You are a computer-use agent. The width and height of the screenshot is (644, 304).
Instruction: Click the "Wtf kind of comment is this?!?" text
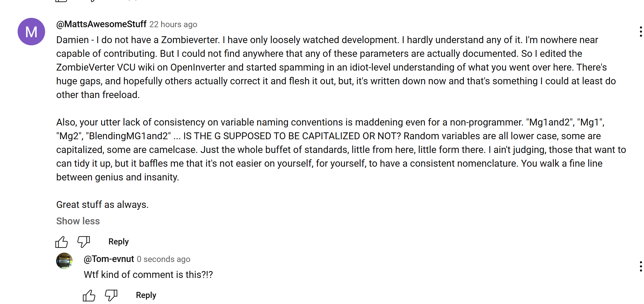pos(148,275)
